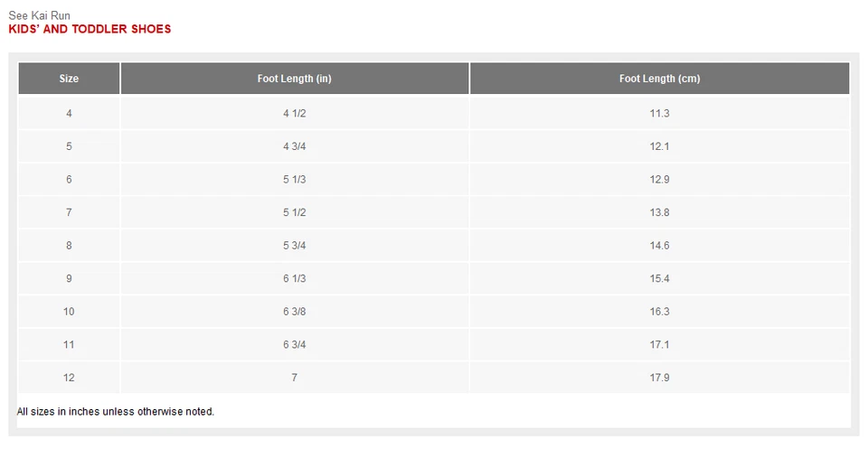Select the size 7 cell
Screen dimensions: 868x449
point(69,212)
